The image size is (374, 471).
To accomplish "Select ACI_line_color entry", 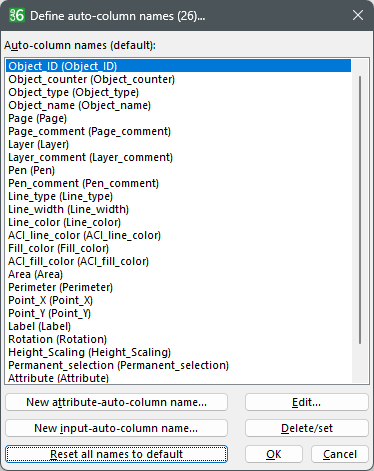I will [x=178, y=235].
